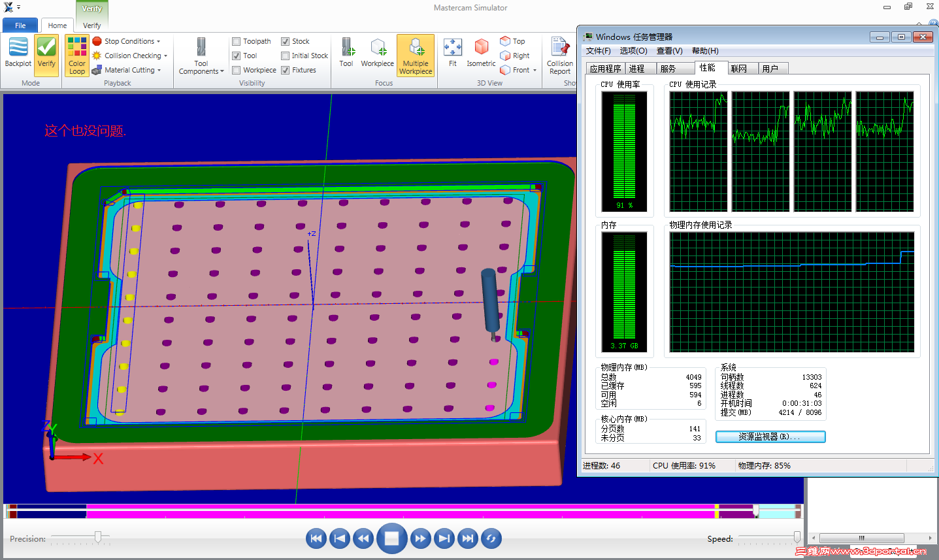Fit the model to the view
This screenshot has width=939, height=560.
[x=452, y=52]
